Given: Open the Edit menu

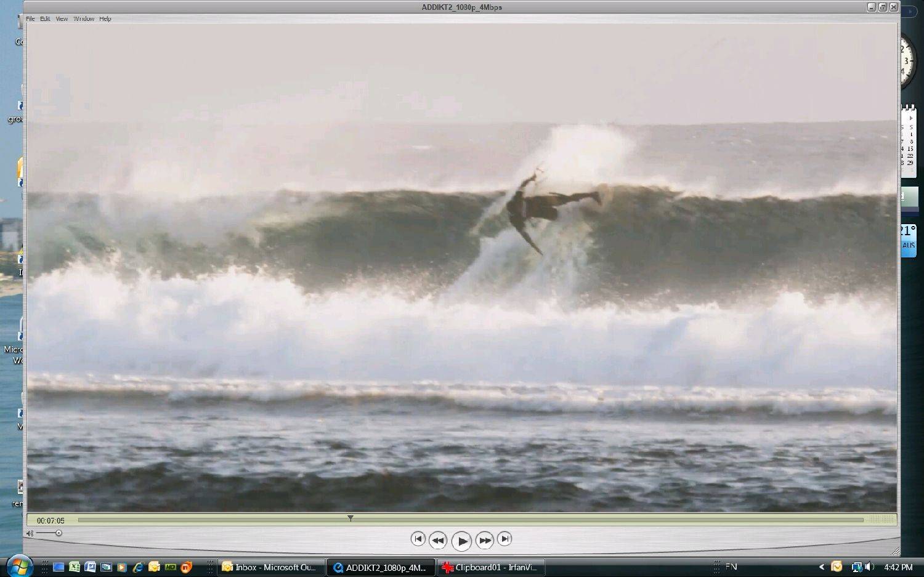Looking at the screenshot, I should click(x=45, y=19).
